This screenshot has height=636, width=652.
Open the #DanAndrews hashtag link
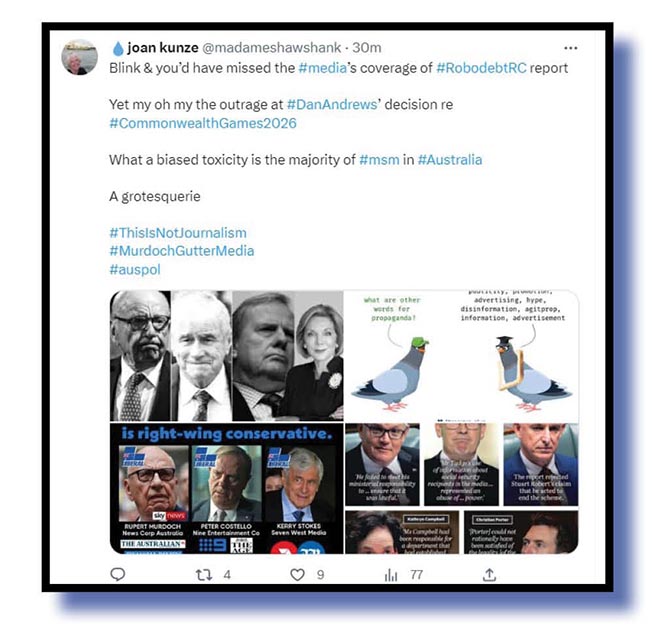[x=332, y=104]
